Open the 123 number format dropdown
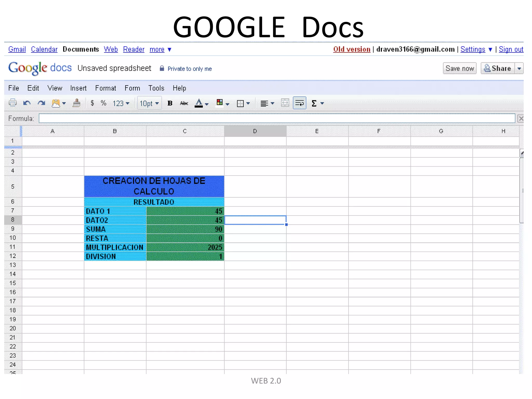 tap(121, 103)
